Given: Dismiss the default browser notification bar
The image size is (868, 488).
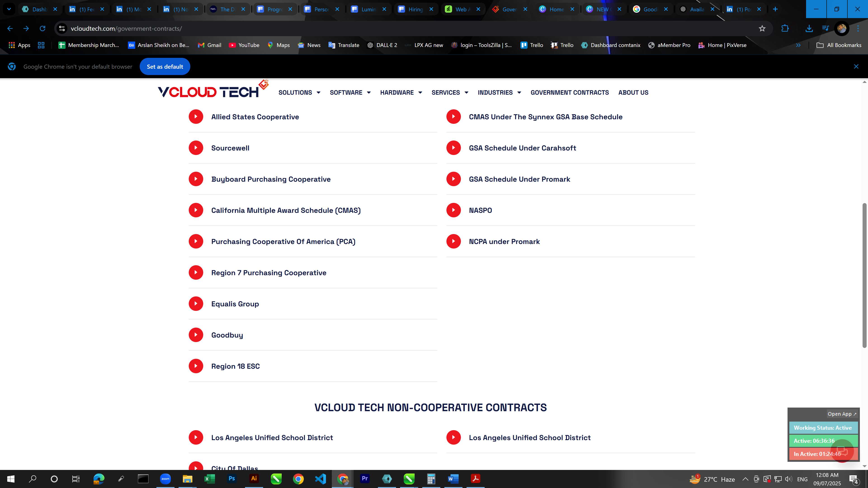Looking at the screenshot, I should (x=856, y=66).
